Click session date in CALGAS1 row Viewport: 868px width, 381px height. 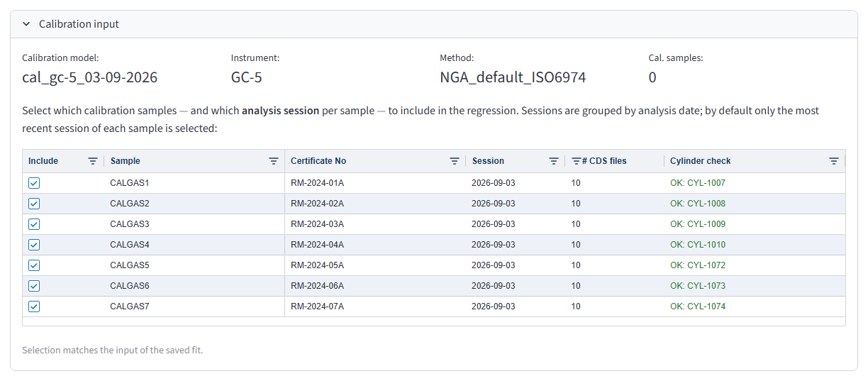tap(494, 183)
